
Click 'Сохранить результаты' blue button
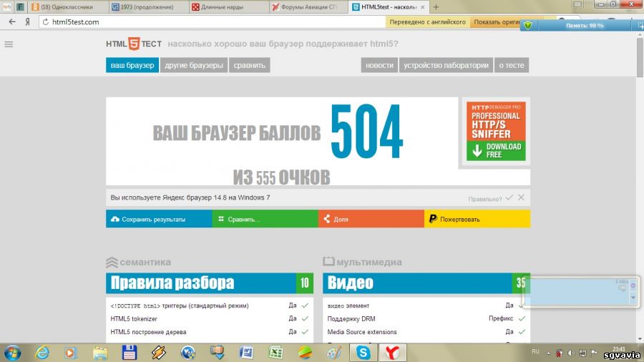(159, 219)
